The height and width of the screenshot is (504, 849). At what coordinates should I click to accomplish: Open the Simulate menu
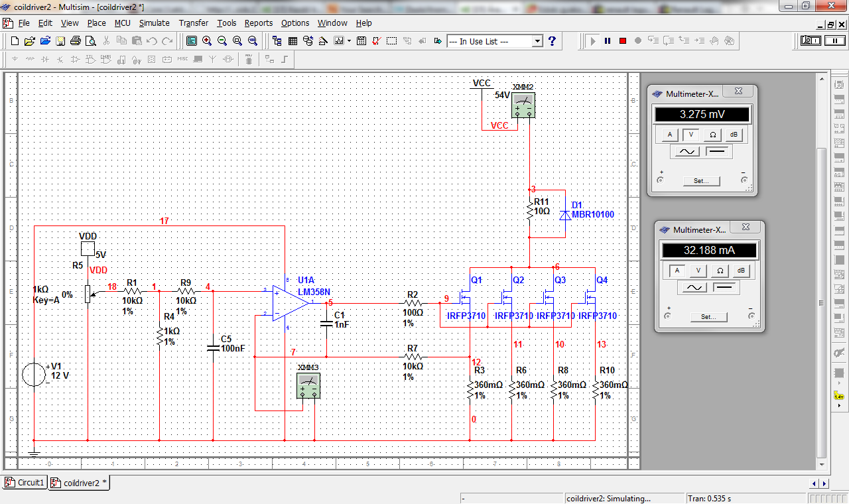click(154, 23)
